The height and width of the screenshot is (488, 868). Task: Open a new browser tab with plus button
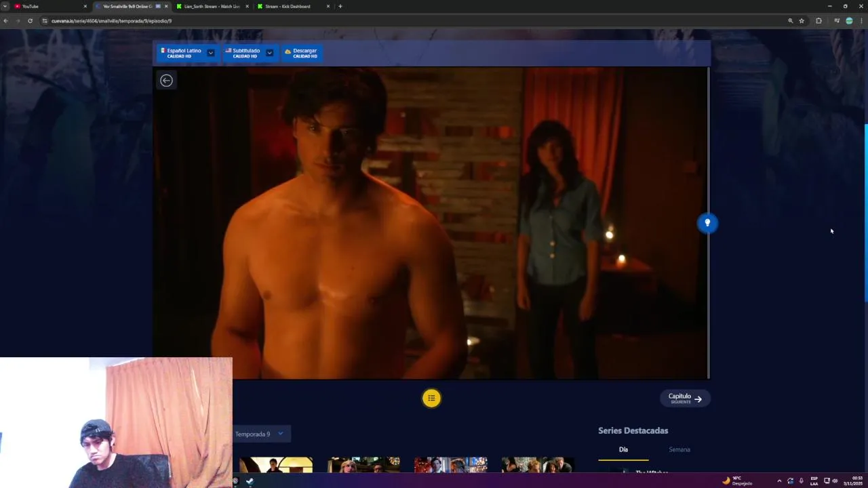(x=340, y=6)
